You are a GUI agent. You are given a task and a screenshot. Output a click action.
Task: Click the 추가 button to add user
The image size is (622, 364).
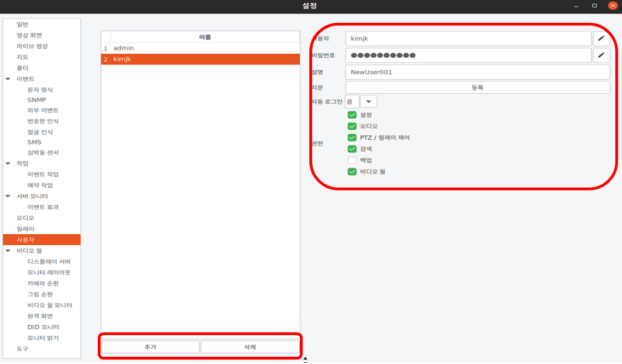pos(150,347)
